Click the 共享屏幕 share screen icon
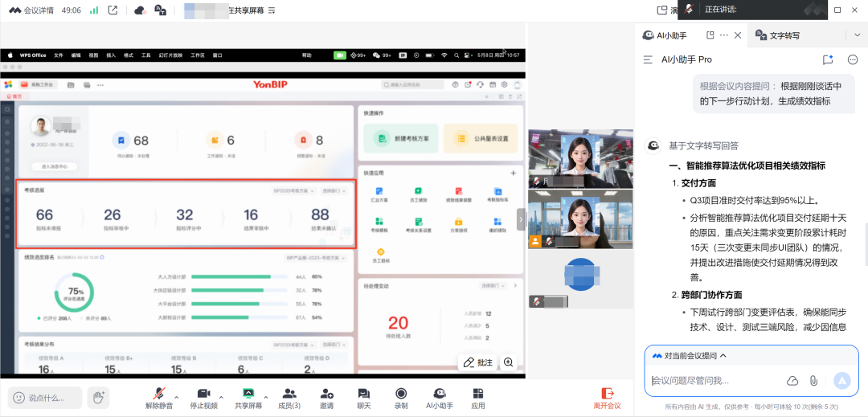 click(248, 393)
